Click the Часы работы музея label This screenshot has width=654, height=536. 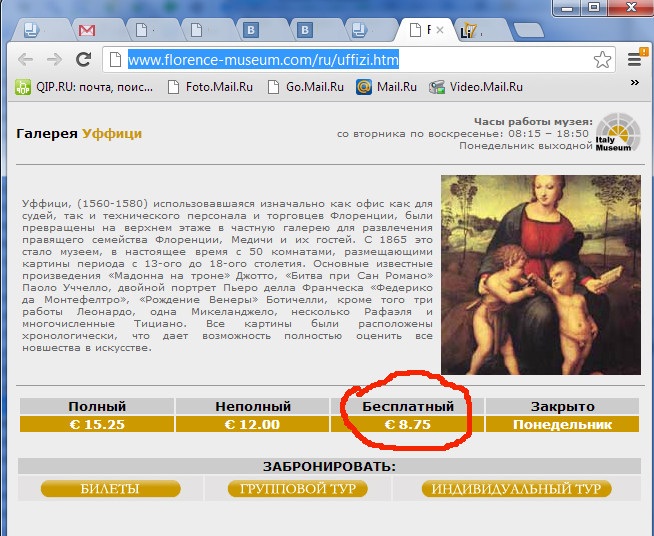tap(533, 122)
